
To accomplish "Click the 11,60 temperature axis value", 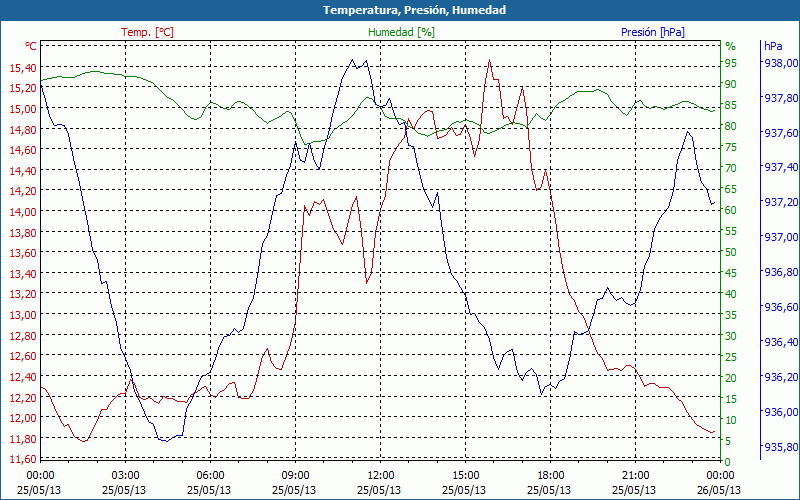I will 23,458.
